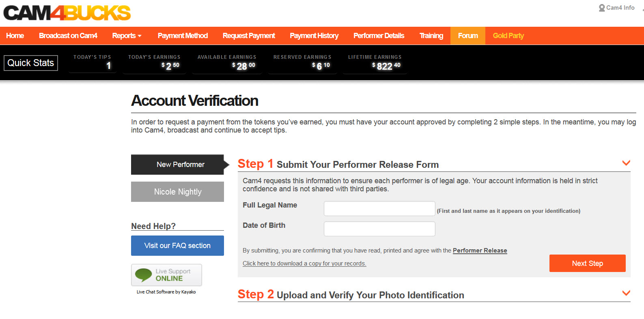Switch to the Forum tab
The image size is (644, 319).
click(x=468, y=36)
